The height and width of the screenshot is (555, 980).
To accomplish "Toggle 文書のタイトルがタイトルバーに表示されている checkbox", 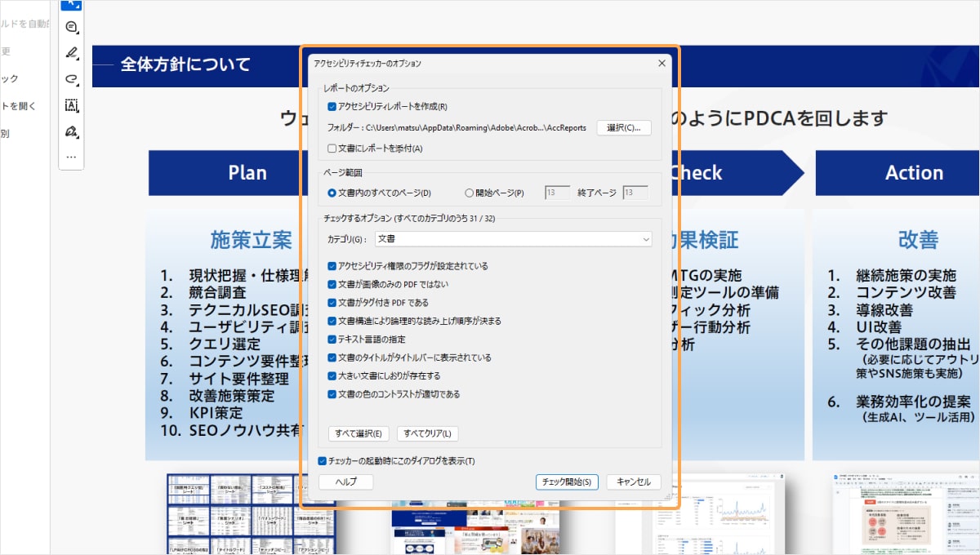I will (x=332, y=357).
